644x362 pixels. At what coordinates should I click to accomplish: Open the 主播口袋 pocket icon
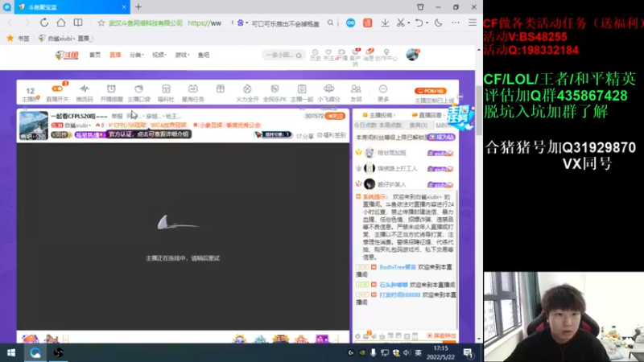(138, 93)
